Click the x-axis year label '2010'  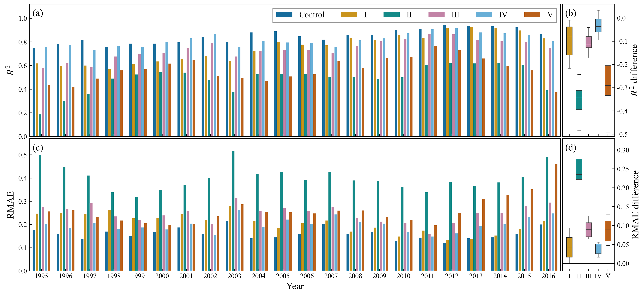(x=403, y=276)
